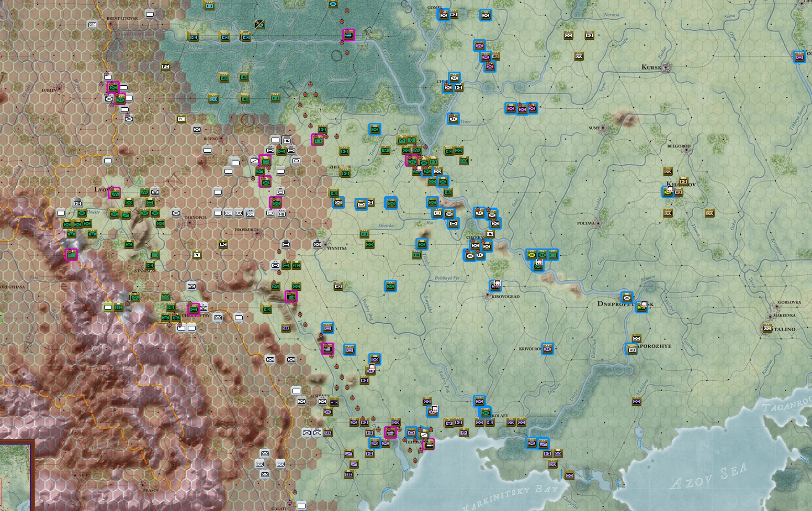Click the Gorlovka city label

[x=790, y=302]
